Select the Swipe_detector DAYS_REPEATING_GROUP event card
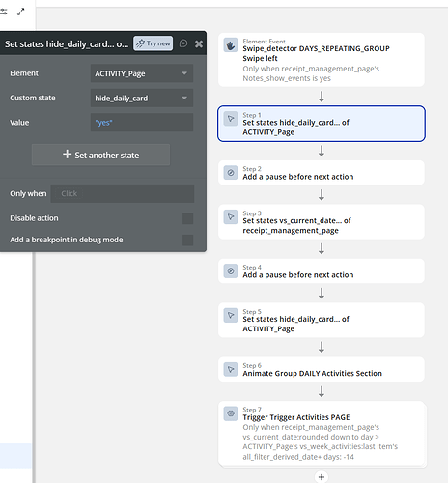This screenshot has width=448, height=483. coord(322,60)
